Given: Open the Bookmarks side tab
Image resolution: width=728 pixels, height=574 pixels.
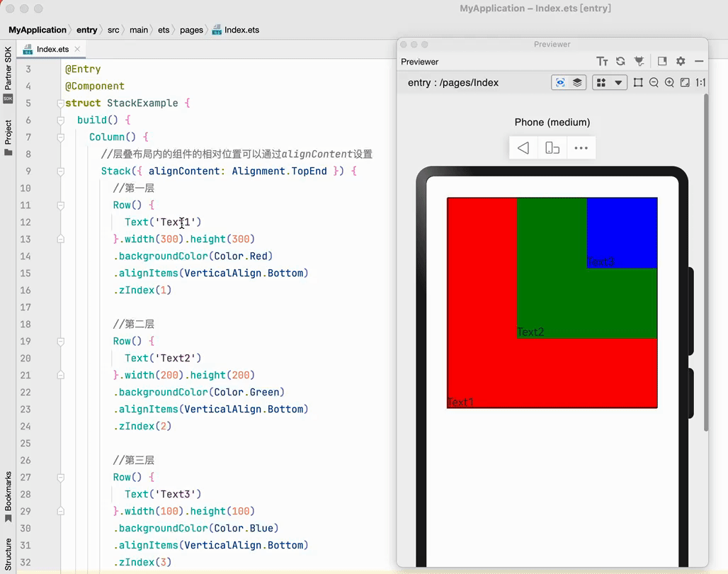Looking at the screenshot, I should click(x=8, y=496).
